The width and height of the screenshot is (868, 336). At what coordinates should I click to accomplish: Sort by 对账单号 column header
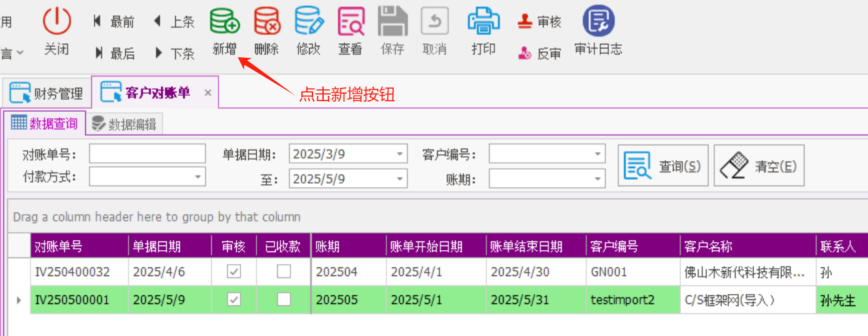coord(79,246)
